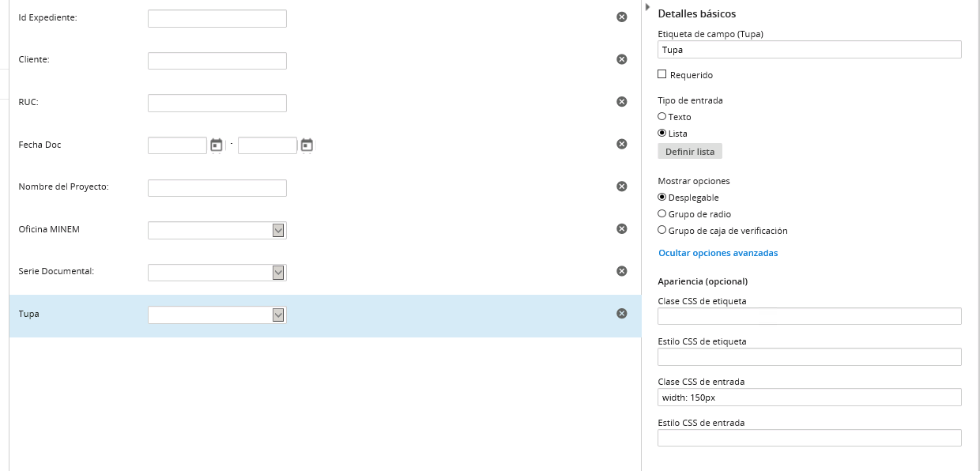Choose Grupo de radio display option
This screenshot has height=471, width=980.
point(662,213)
